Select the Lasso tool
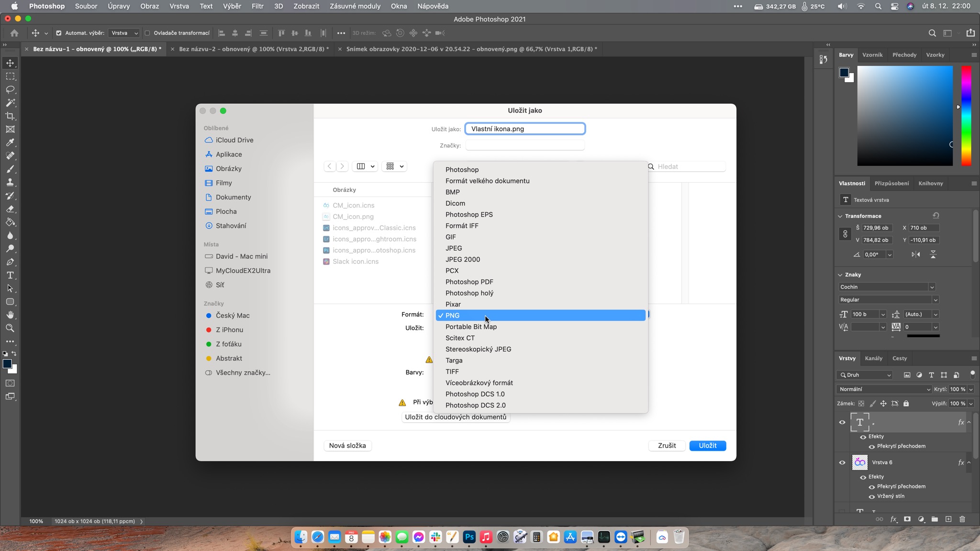 pos(10,90)
